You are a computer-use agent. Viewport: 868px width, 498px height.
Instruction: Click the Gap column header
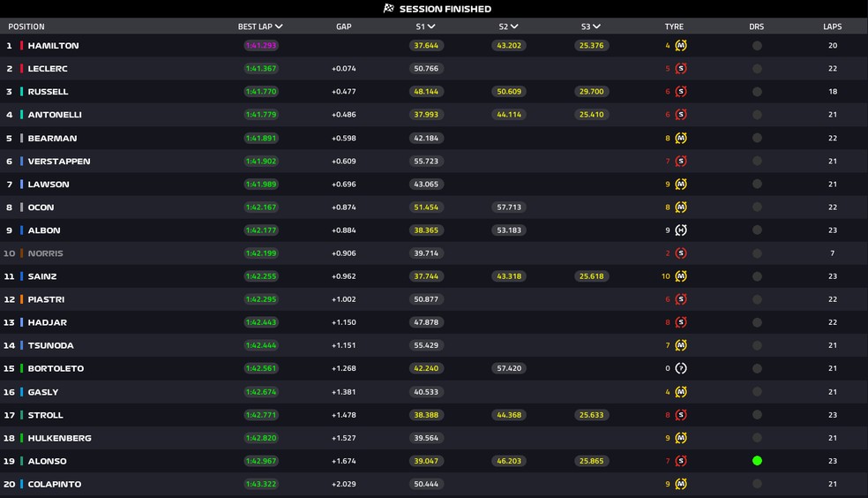(x=344, y=26)
